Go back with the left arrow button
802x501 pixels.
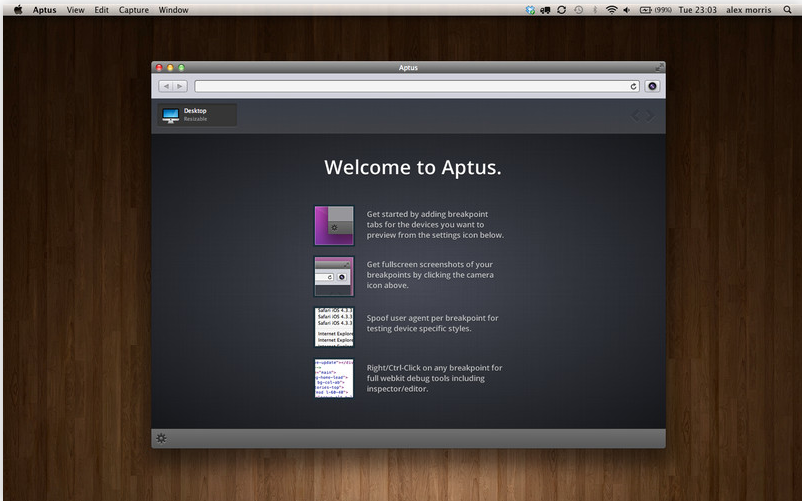(166, 86)
